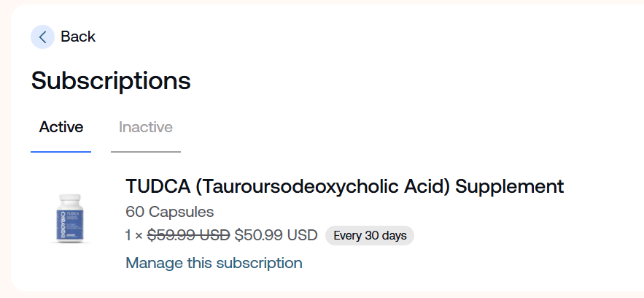Click the Tauroursodeoxycholic Acid parenthetical text
Viewport: 644px width, 298px height.
click(322, 186)
